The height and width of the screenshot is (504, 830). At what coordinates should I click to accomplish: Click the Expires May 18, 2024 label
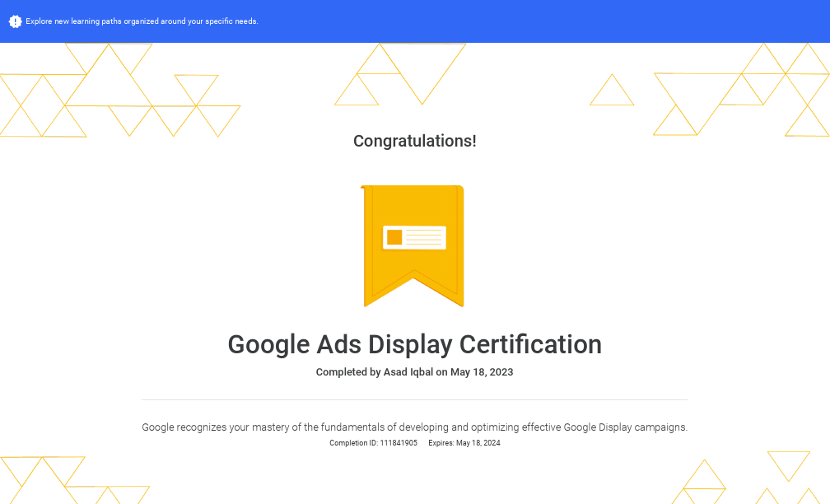click(464, 442)
